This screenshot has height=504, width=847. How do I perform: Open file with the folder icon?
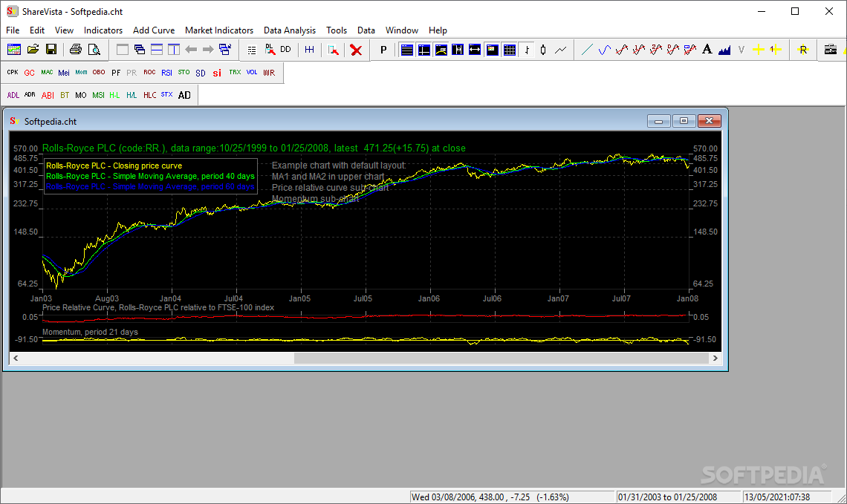point(33,50)
